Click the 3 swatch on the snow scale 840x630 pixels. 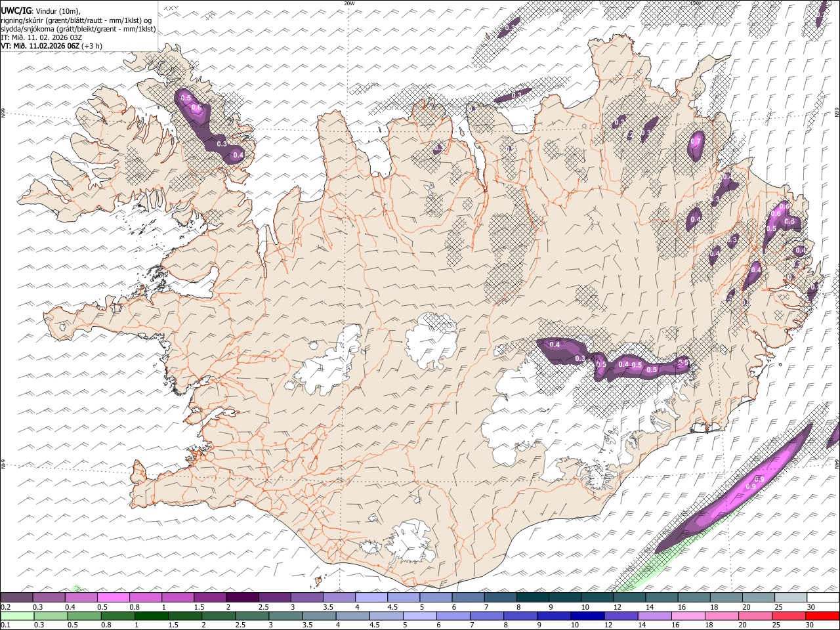tap(306, 597)
